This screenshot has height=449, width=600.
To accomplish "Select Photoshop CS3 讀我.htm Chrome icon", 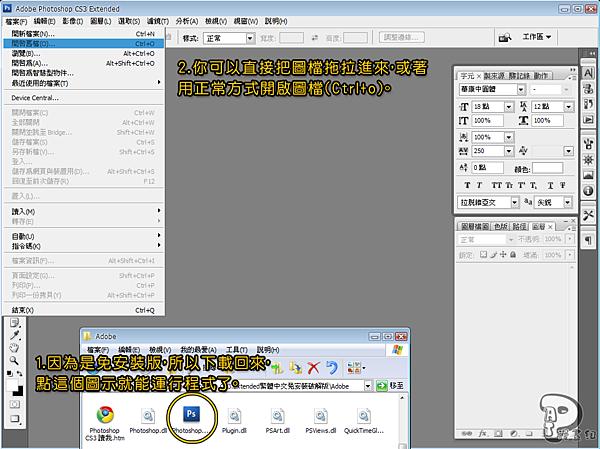I will click(x=105, y=415).
